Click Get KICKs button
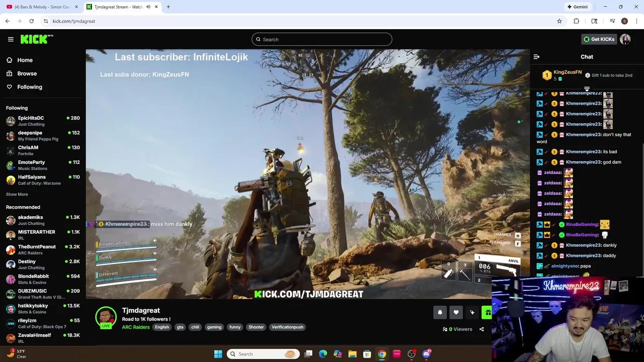The image size is (644, 362). (599, 39)
